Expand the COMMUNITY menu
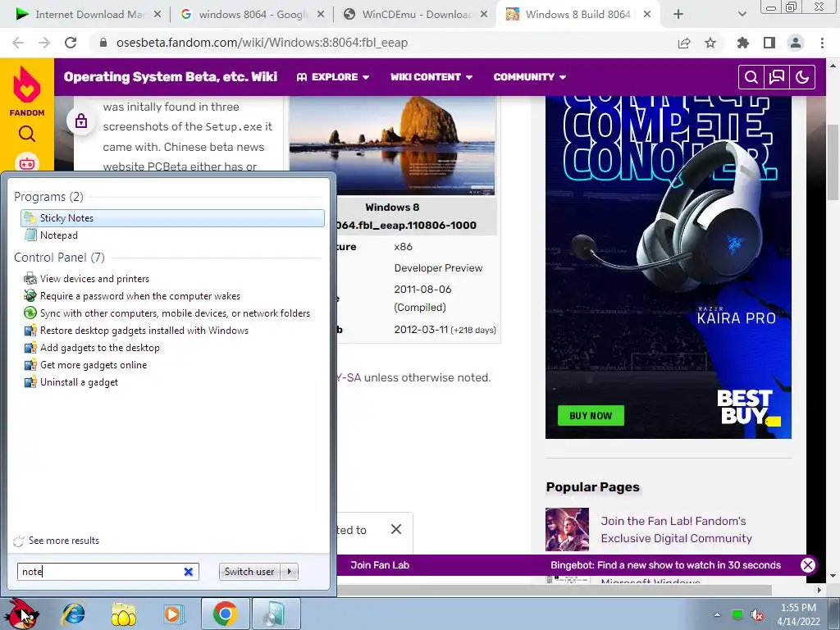 point(530,77)
